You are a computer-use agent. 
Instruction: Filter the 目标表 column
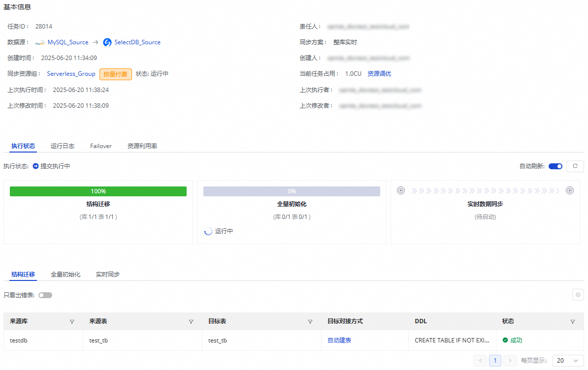pos(310,322)
